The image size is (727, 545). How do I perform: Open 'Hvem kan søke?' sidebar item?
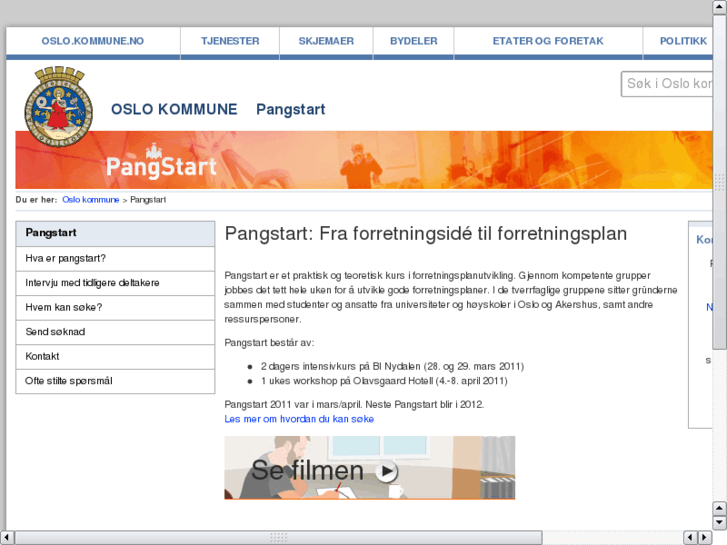(x=115, y=308)
